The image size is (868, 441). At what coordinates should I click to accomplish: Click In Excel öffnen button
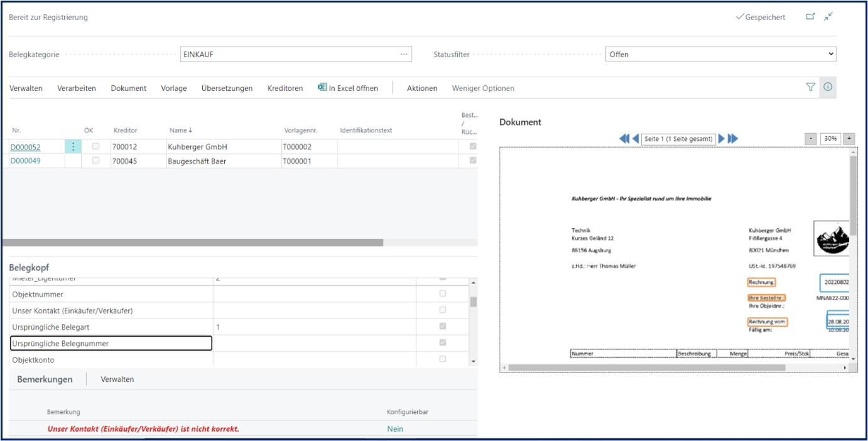pyautogui.click(x=348, y=89)
